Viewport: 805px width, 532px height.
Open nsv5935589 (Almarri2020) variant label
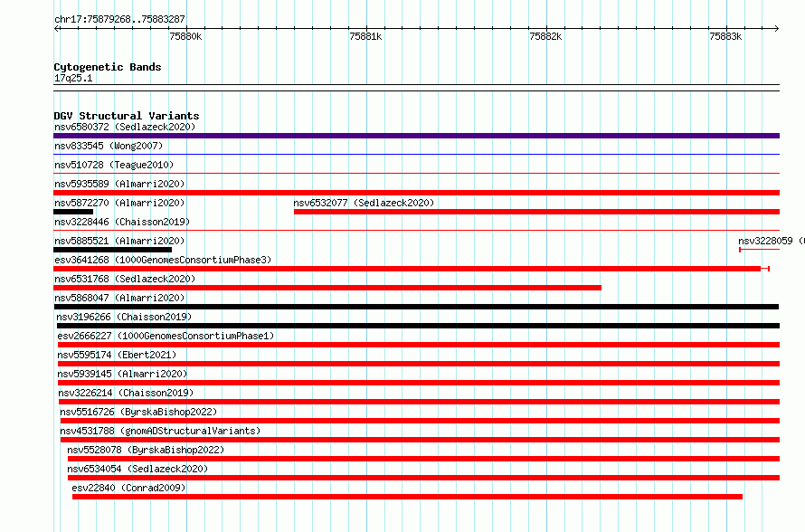[x=119, y=184]
